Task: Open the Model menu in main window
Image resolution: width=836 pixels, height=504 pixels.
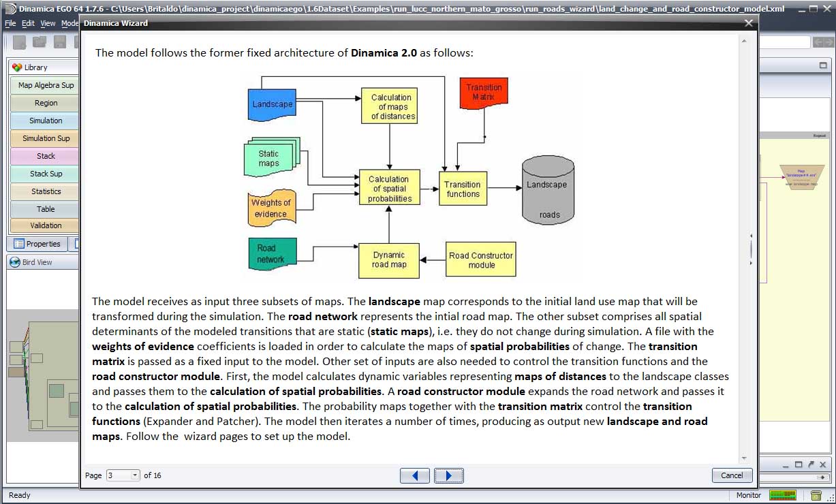Action: coord(70,23)
